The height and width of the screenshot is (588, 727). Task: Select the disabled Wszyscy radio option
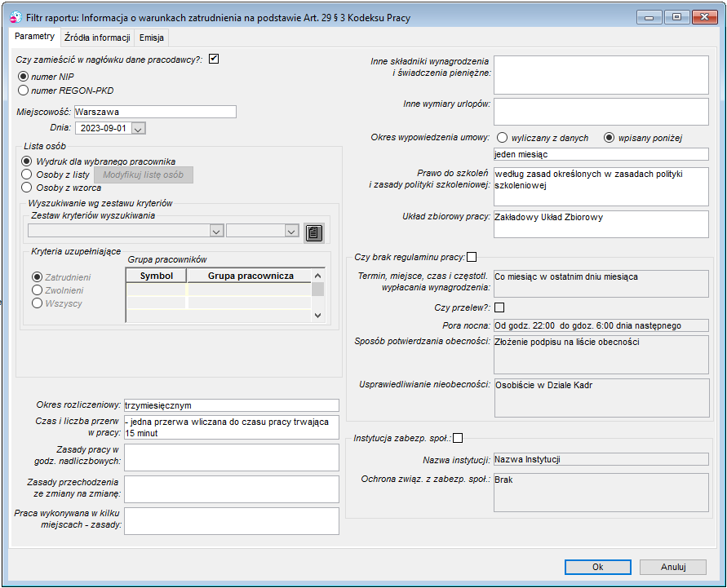(37, 303)
